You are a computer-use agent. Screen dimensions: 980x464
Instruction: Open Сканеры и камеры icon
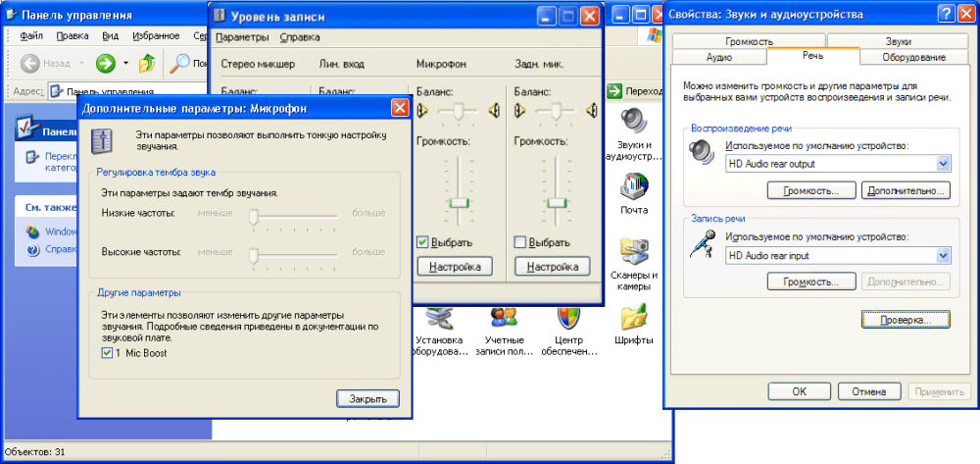633,253
